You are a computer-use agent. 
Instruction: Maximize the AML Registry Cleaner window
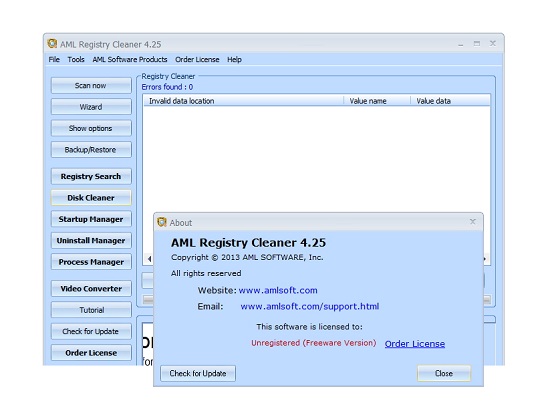(x=477, y=44)
